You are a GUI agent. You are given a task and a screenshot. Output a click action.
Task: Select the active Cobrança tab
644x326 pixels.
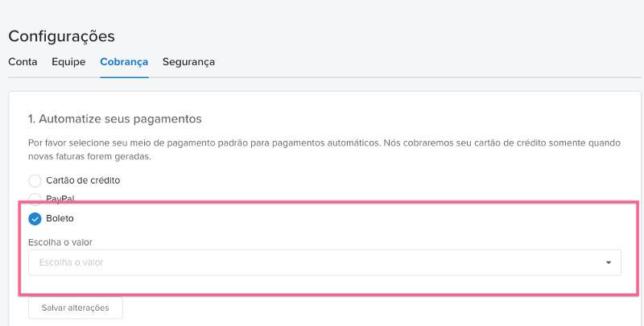click(x=124, y=62)
